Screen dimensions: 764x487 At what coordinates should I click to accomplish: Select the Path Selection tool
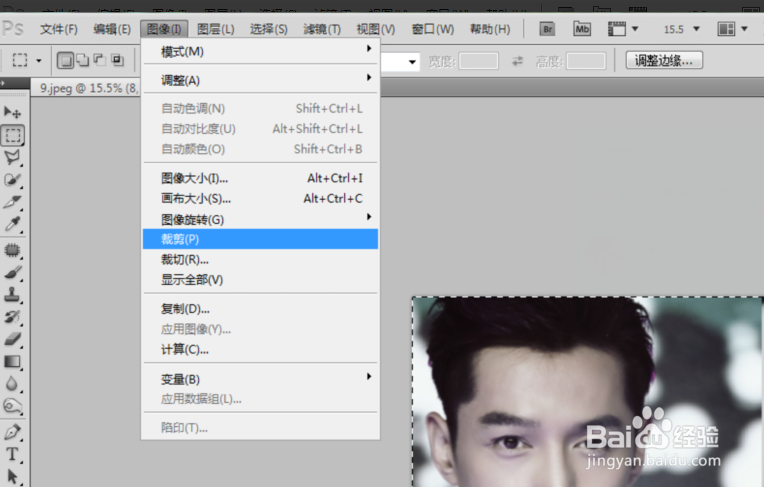coord(12,476)
